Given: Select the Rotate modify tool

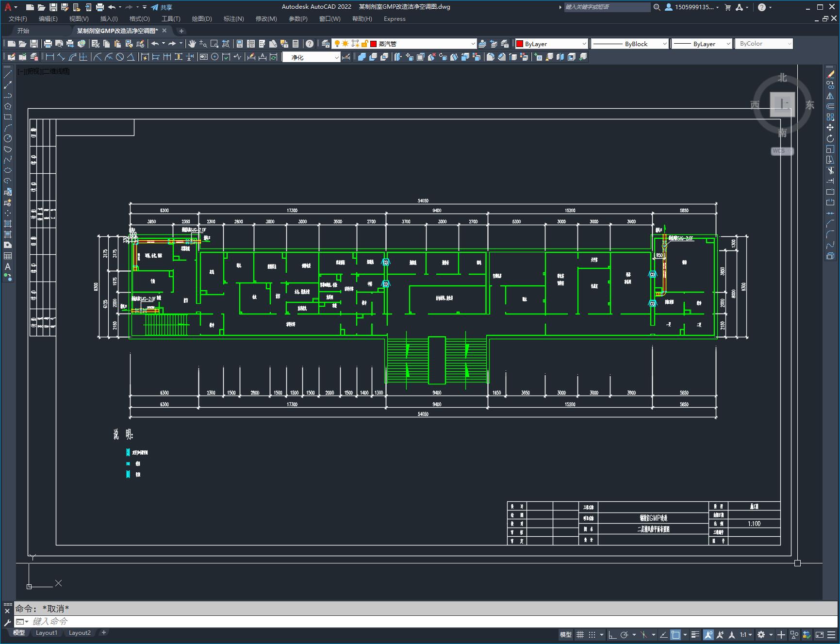Looking at the screenshot, I should point(830,138).
